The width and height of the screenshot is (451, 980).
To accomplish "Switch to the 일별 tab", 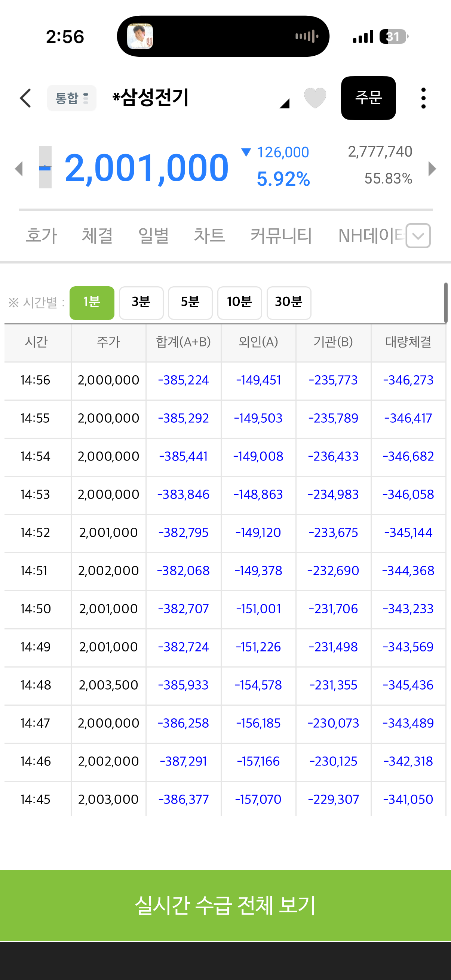I will tap(153, 235).
